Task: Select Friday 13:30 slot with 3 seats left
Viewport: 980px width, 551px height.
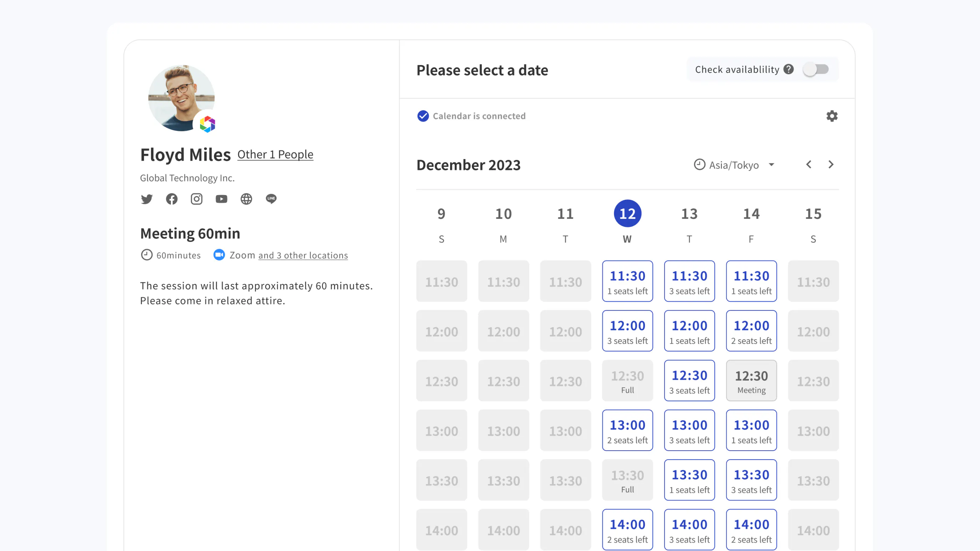Action: (751, 480)
